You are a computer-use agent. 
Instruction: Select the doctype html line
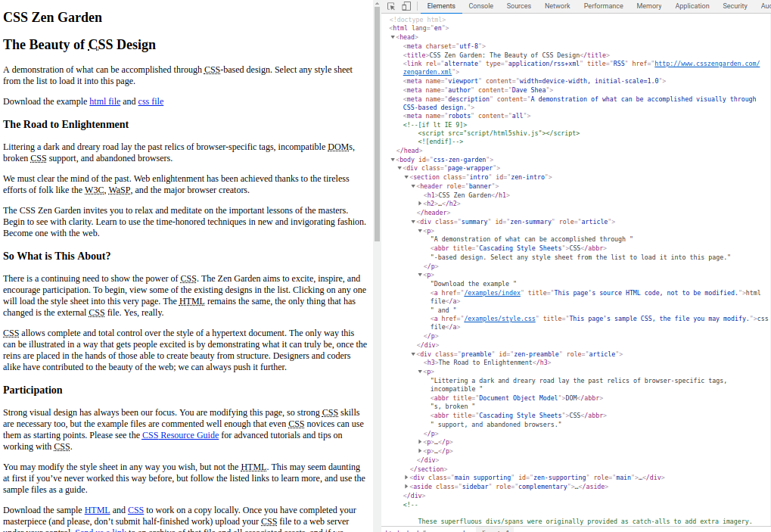[418, 20]
